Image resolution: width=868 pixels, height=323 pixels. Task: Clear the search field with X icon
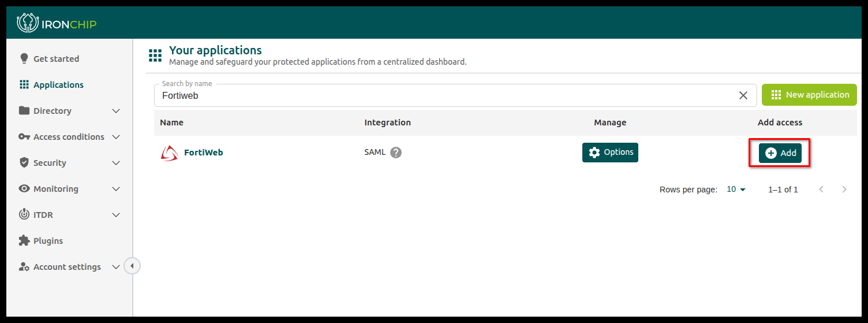[x=743, y=95]
